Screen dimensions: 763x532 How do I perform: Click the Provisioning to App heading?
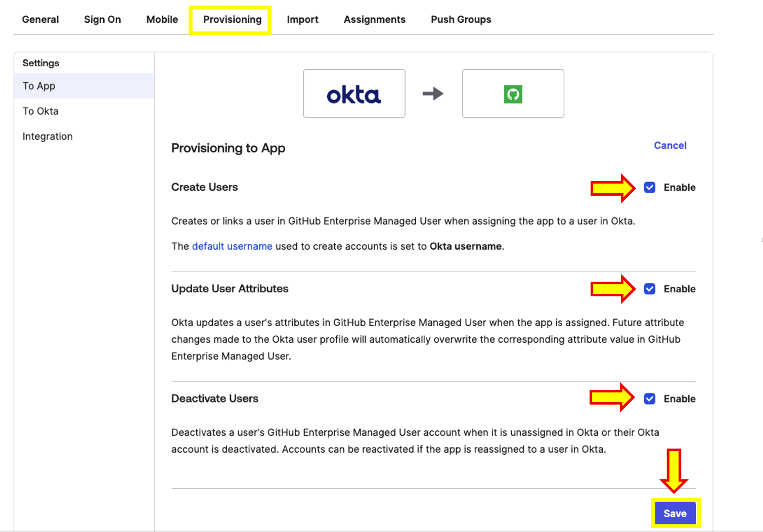point(228,148)
